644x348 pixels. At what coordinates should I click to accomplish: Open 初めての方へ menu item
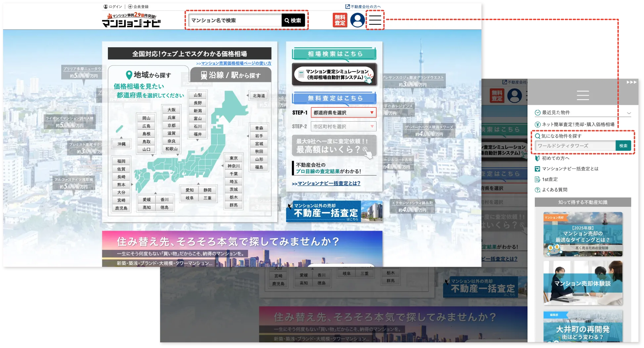tap(552, 158)
